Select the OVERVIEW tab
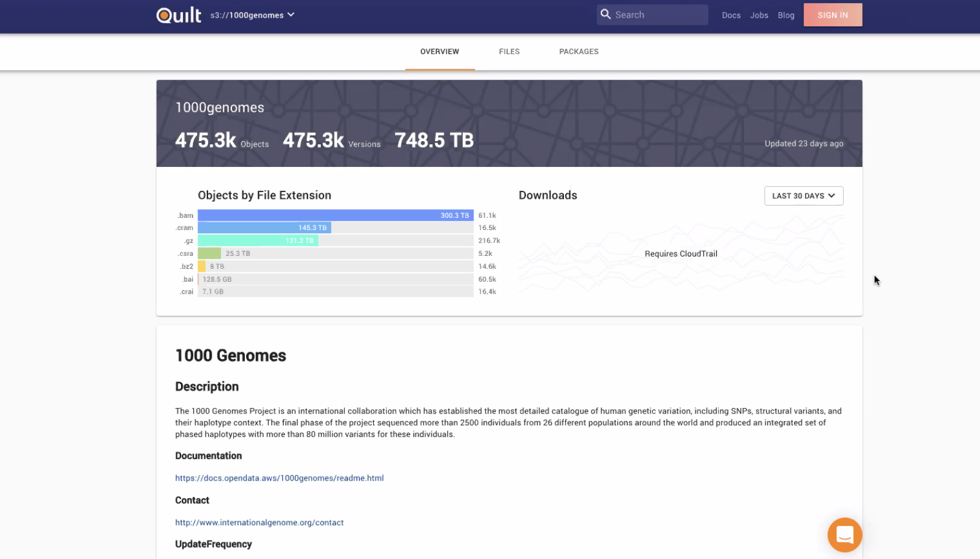 coord(439,52)
